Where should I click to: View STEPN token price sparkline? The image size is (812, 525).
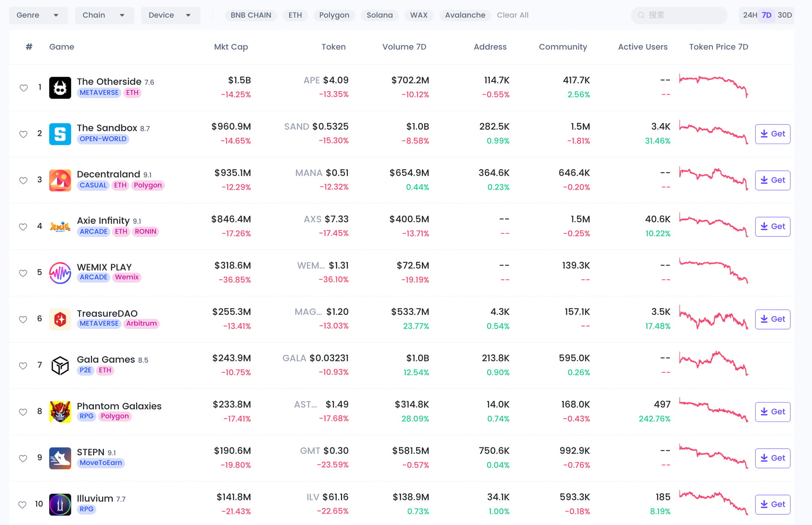[x=713, y=457]
